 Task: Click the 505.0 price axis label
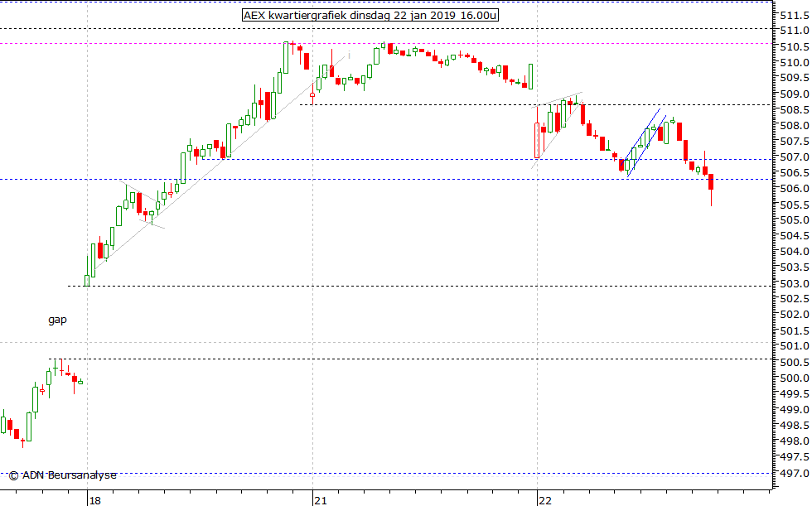coord(795,220)
